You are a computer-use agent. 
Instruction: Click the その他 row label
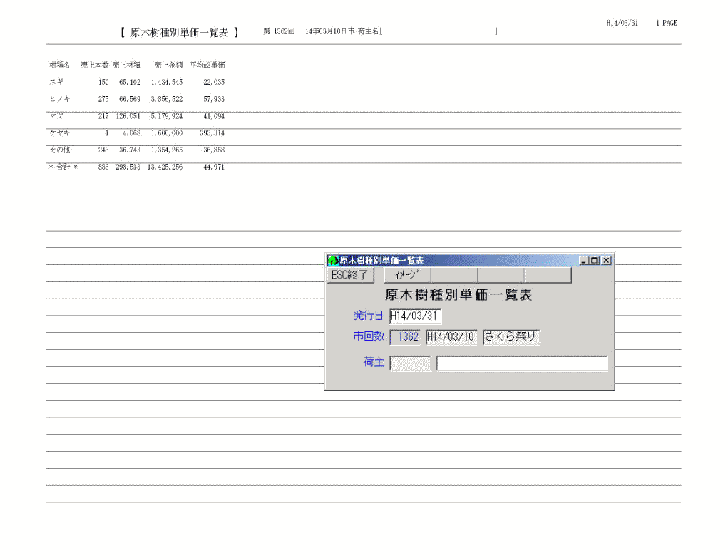(60, 150)
